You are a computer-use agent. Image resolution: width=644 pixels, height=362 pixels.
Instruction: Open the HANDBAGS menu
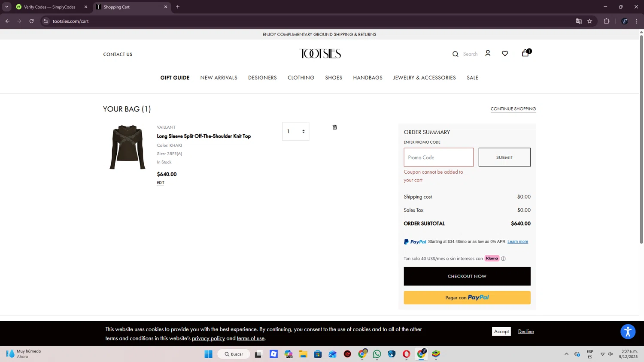368,78
